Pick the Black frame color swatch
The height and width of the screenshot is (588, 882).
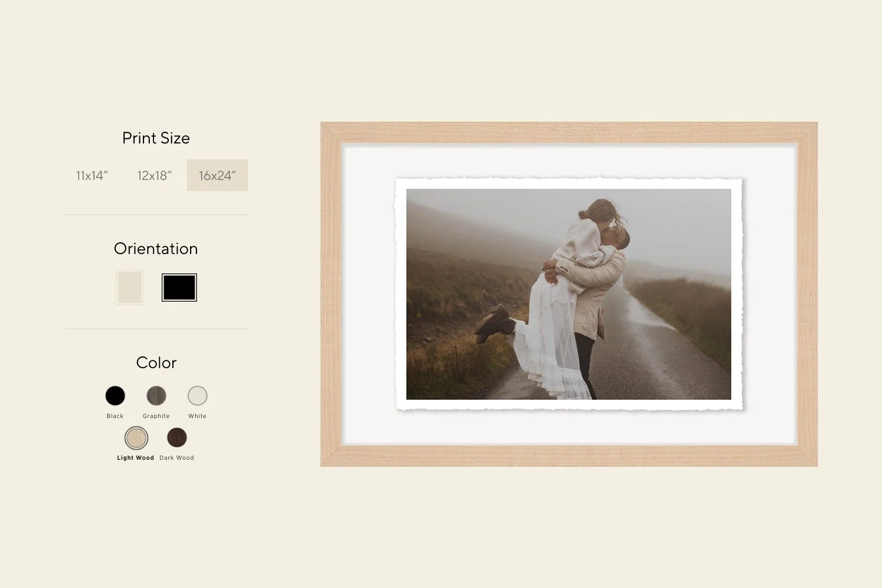(x=115, y=396)
